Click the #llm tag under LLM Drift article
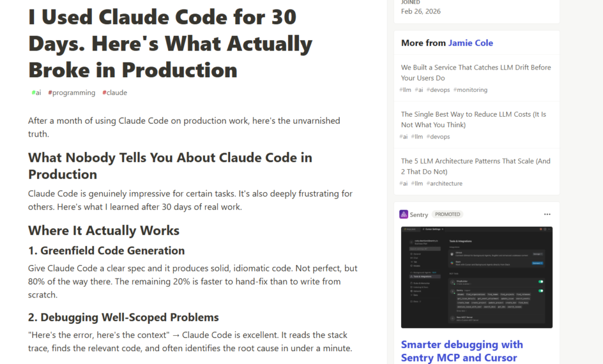Viewport: 603px width, 364px height. (405, 90)
